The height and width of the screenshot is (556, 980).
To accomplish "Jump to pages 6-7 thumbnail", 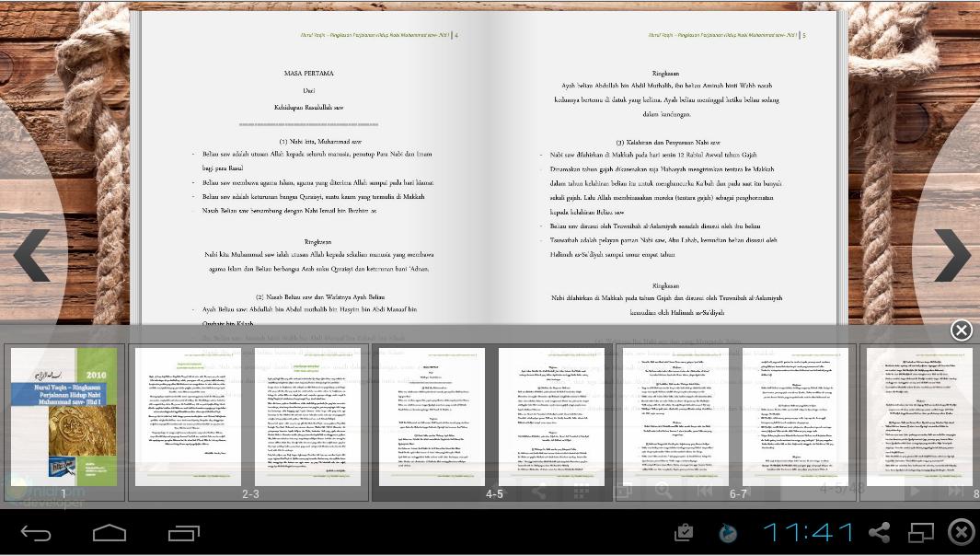I will pos(738,417).
